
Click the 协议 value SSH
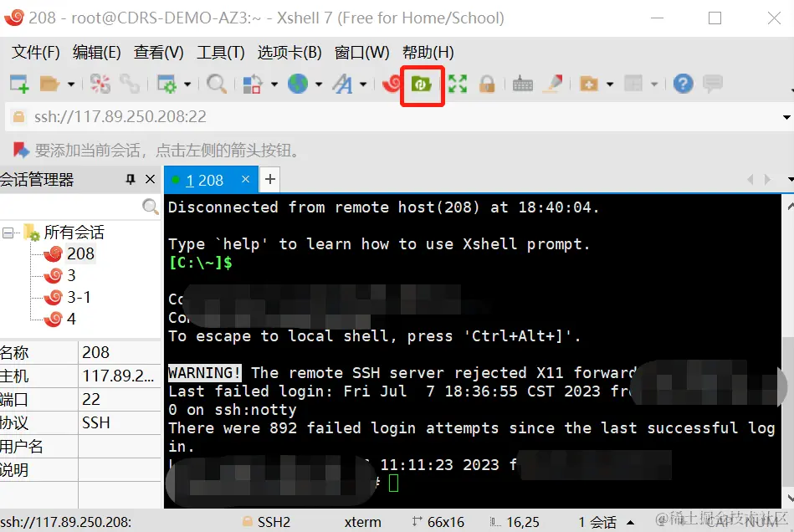95,422
